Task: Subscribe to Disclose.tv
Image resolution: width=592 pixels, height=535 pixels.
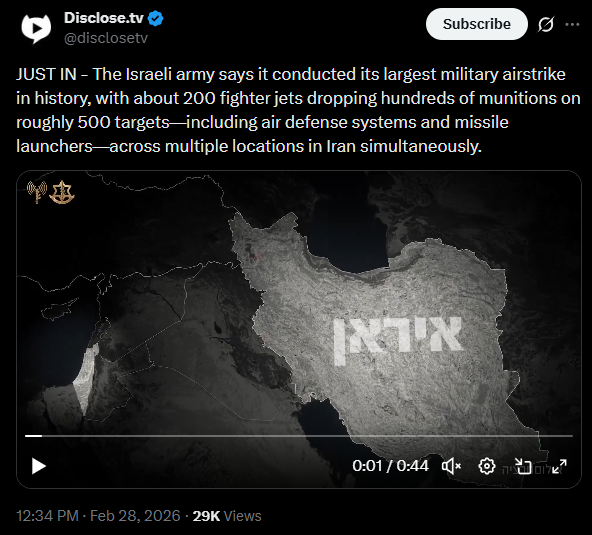Action: point(476,24)
